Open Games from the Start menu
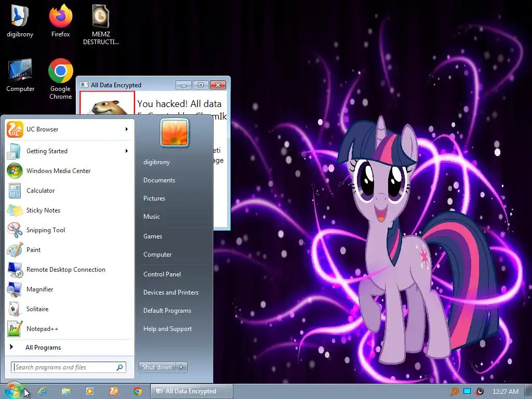532x399 pixels. pos(153,236)
